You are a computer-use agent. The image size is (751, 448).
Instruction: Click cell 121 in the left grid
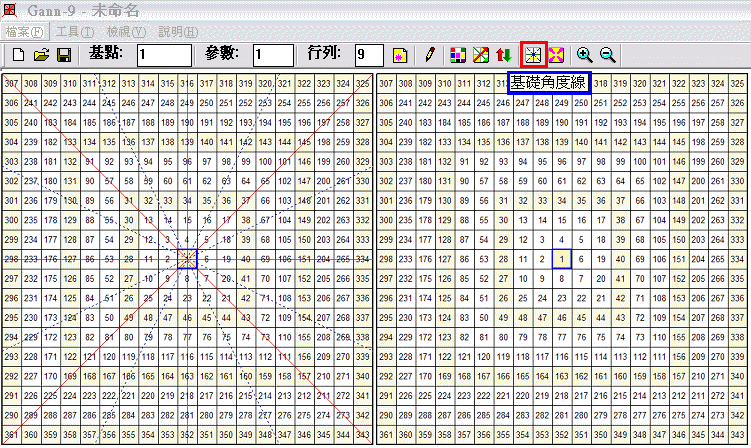coord(89,357)
